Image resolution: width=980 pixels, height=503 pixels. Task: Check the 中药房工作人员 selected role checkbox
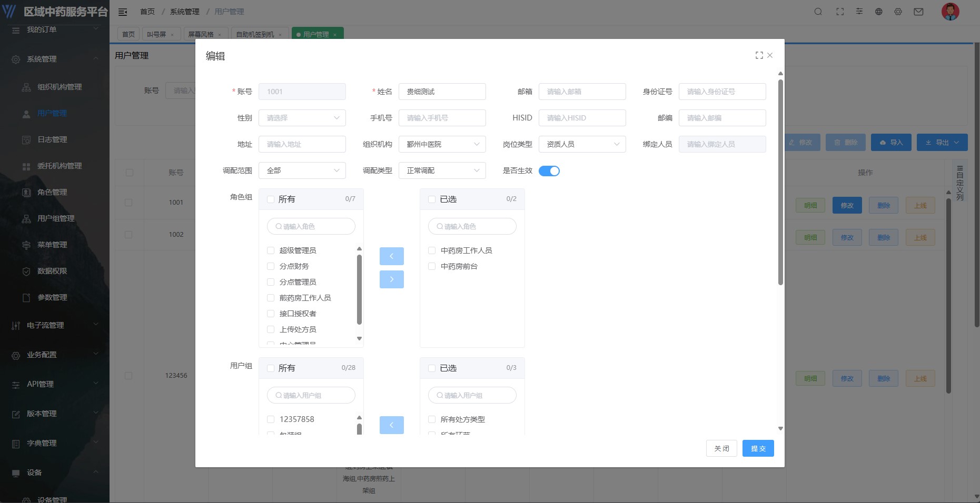coord(431,250)
